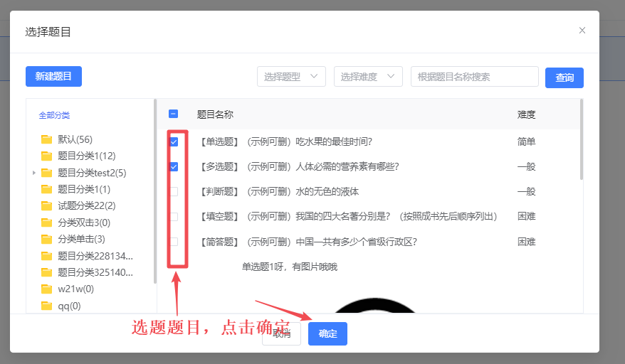Click the 【单选题】吃水果的最佳时间 row text
Viewport: 625px width, 364px height.
(x=285, y=141)
